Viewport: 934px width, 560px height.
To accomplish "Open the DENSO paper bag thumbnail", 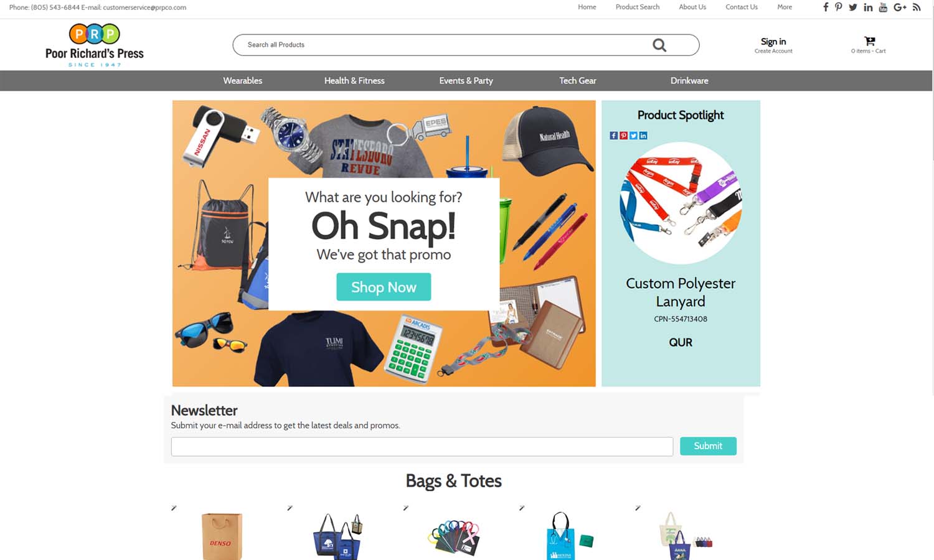I will 222,536.
